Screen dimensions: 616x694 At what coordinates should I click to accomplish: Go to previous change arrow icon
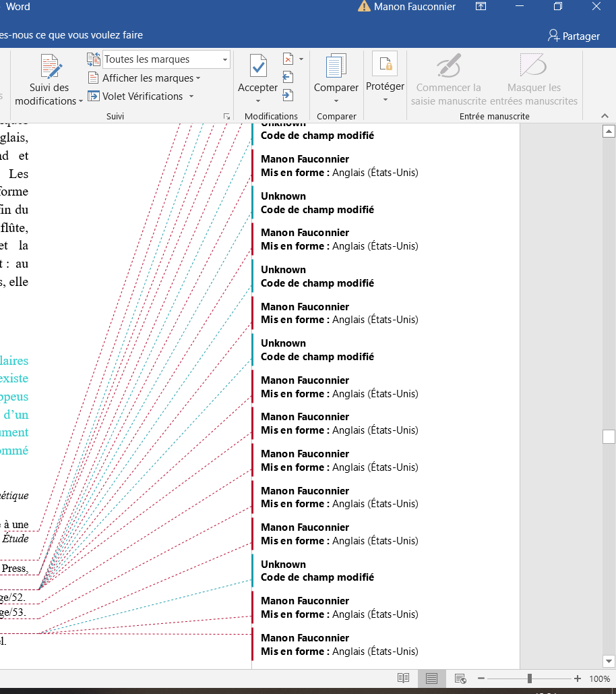(288, 77)
